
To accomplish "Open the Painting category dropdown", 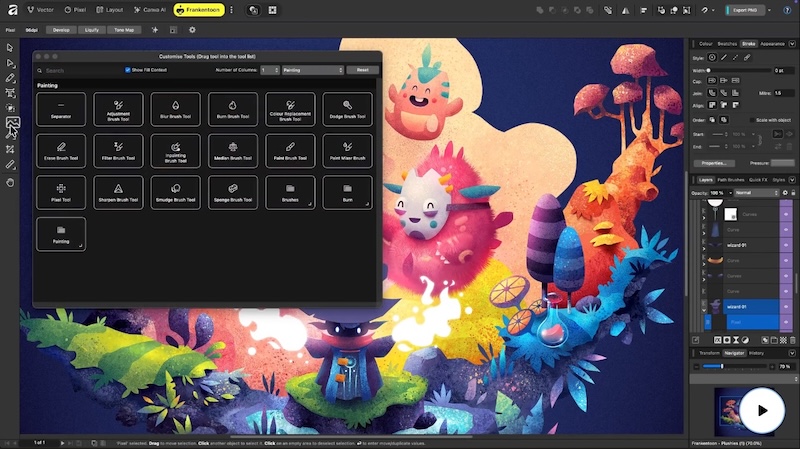I will pos(312,71).
